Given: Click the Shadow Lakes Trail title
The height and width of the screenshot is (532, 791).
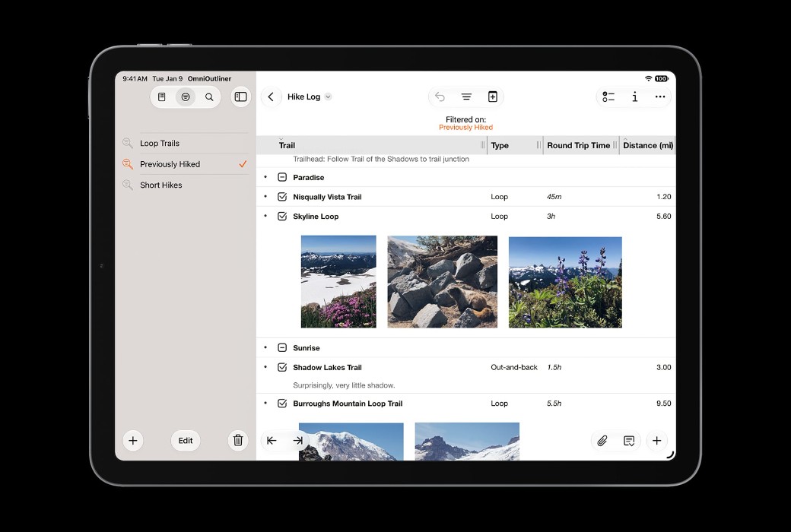Looking at the screenshot, I should (x=327, y=368).
